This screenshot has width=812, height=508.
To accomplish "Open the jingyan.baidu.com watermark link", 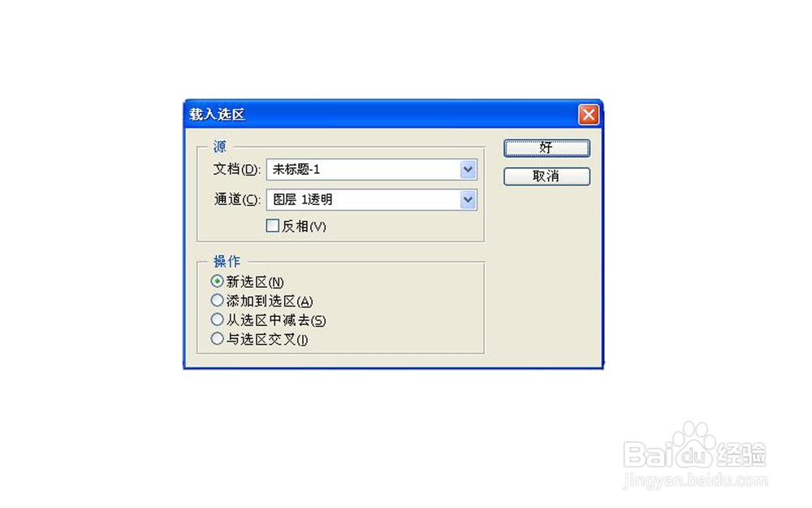I will pyautogui.click(x=695, y=481).
